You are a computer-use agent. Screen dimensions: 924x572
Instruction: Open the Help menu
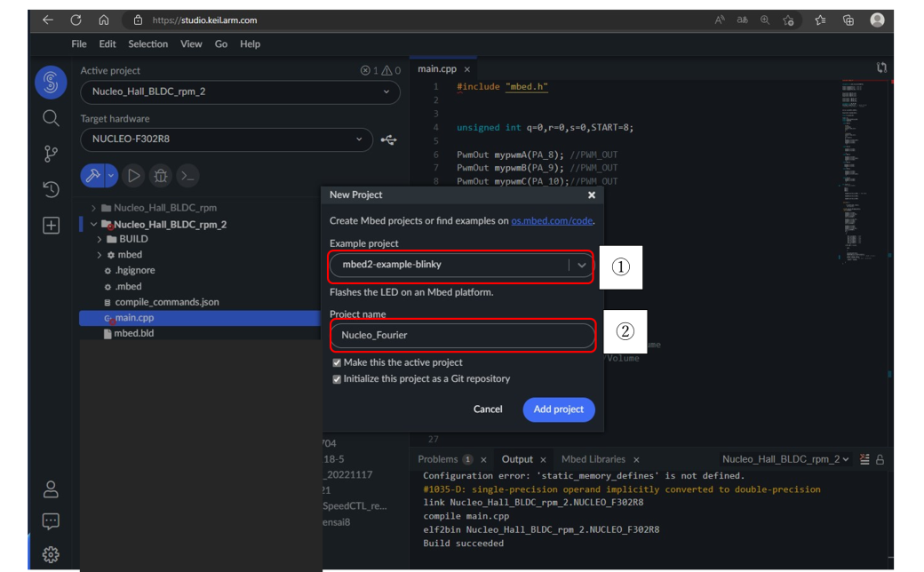coord(250,43)
